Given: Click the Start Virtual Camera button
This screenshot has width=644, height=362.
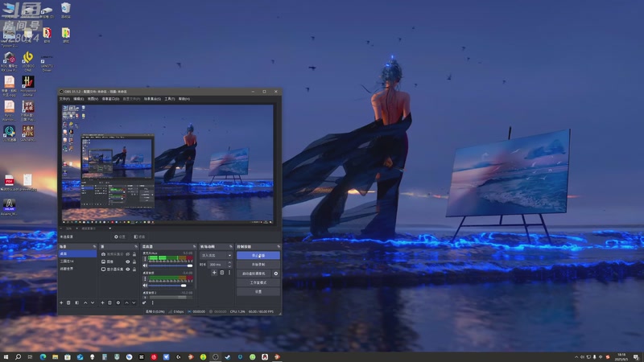Looking at the screenshot, I should (x=254, y=274).
